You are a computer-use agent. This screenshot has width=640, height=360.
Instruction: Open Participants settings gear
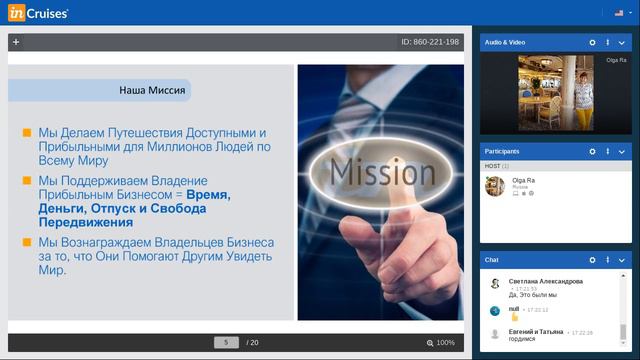tap(592, 151)
